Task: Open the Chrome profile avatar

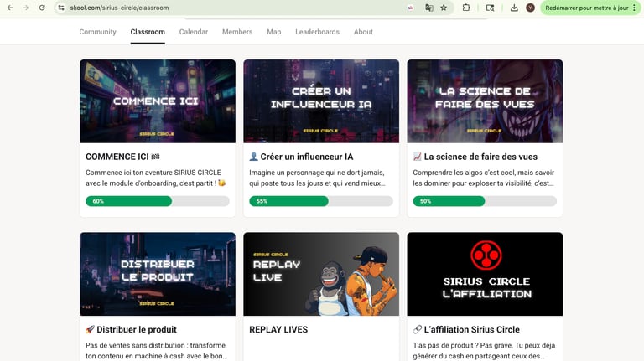Action: coord(530,8)
